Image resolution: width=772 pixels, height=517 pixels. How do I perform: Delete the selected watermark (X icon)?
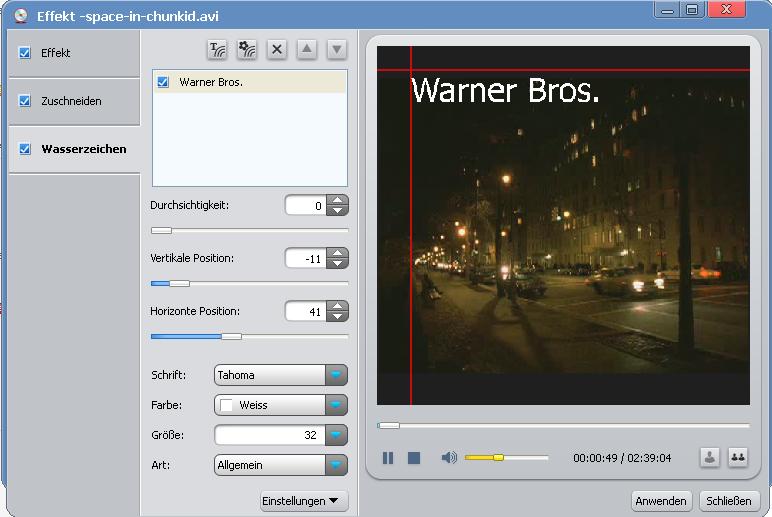coord(277,49)
